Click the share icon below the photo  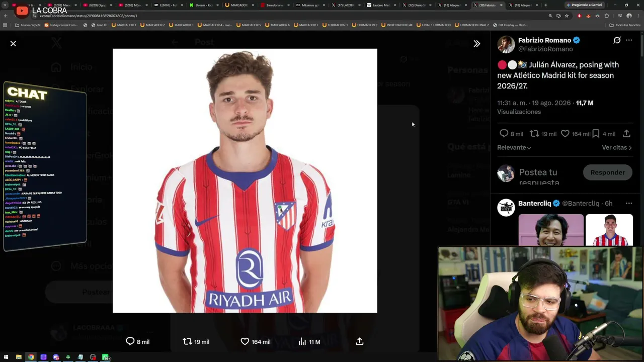[359, 341]
